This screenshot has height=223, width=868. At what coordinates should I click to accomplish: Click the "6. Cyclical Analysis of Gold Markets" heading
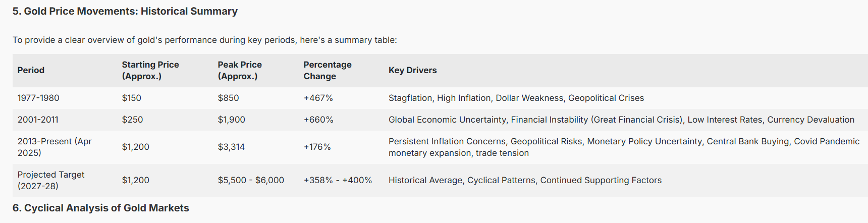point(100,208)
